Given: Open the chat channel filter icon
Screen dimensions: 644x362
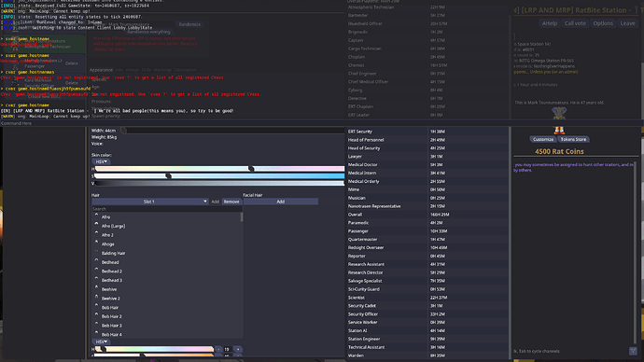Looking at the screenshot, I should tap(633, 351).
